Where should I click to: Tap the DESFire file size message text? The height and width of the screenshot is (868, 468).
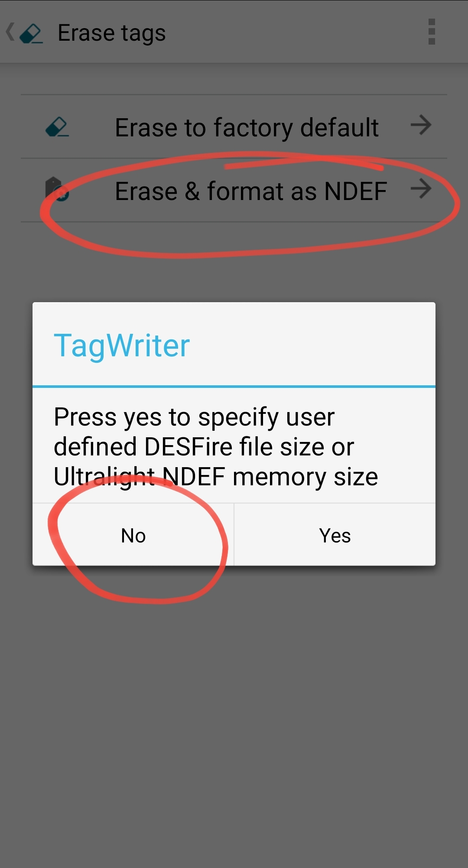pyautogui.click(x=216, y=447)
